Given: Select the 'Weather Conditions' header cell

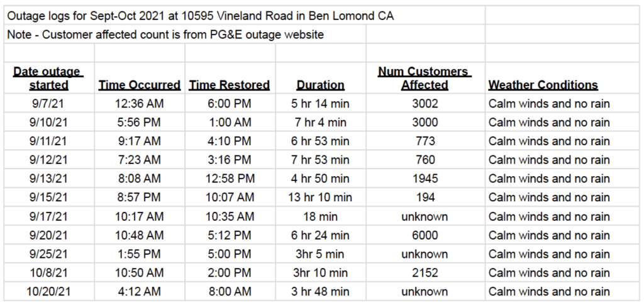Looking at the screenshot, I should pyautogui.click(x=562, y=78).
